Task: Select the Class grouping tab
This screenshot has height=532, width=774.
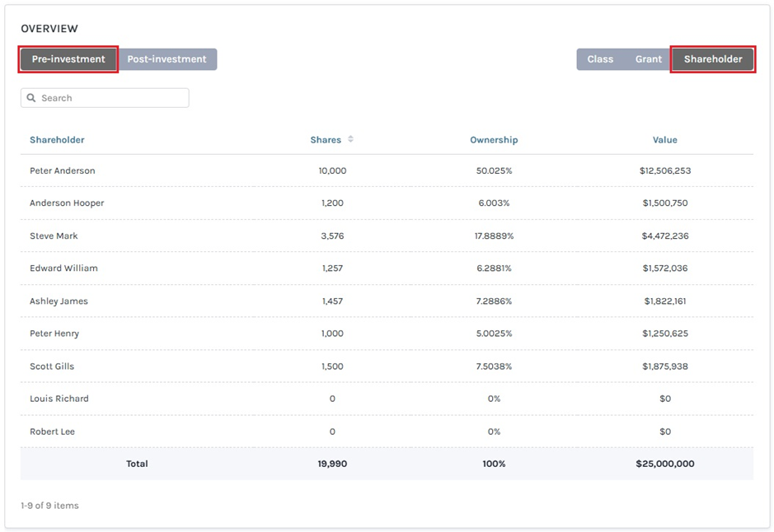Action: pyautogui.click(x=600, y=59)
